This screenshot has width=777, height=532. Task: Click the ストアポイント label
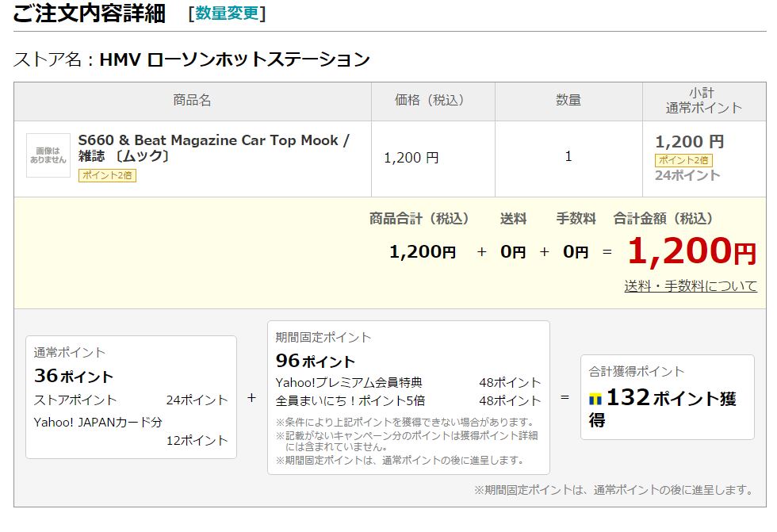coord(75,400)
